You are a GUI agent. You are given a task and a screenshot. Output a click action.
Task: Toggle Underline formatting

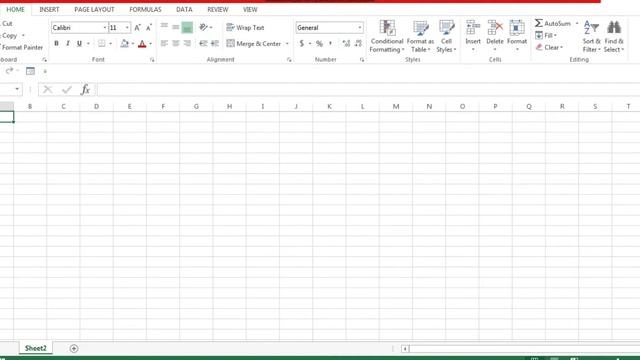click(79, 43)
